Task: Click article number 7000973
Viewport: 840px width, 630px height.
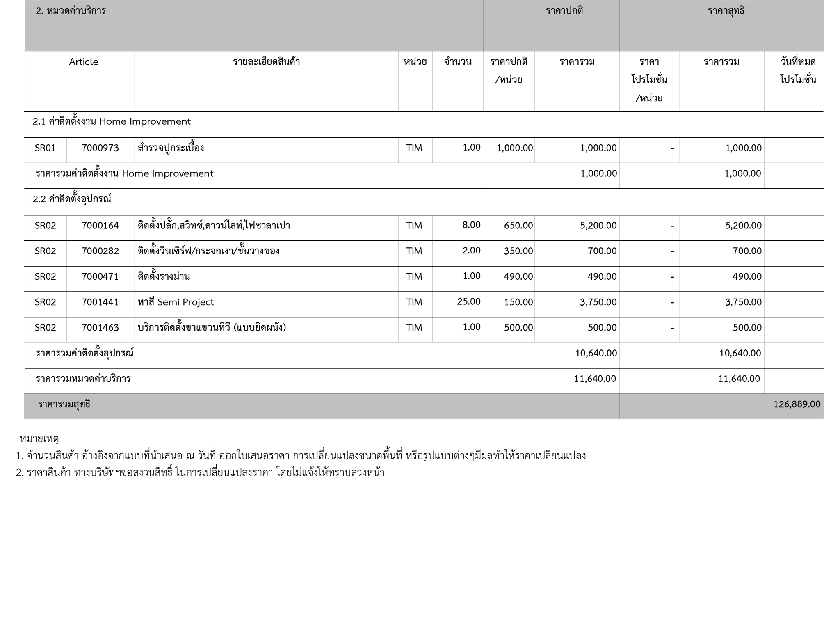Action: pos(100,148)
